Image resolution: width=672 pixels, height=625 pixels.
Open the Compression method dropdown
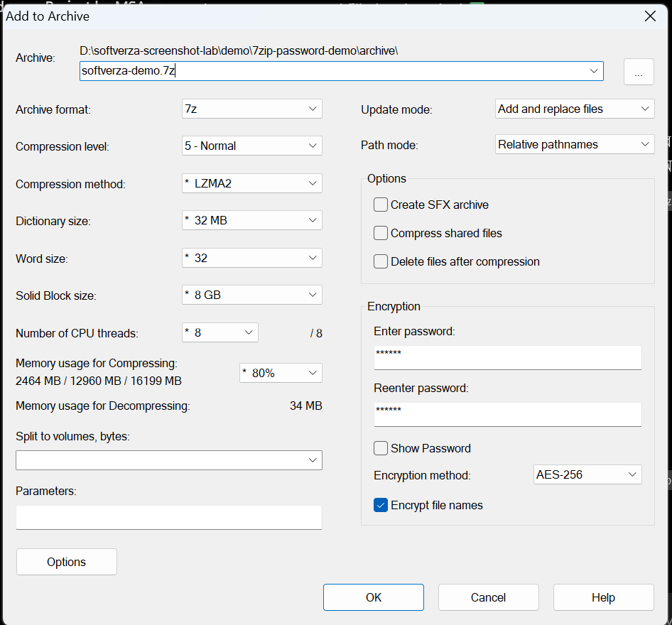click(252, 183)
